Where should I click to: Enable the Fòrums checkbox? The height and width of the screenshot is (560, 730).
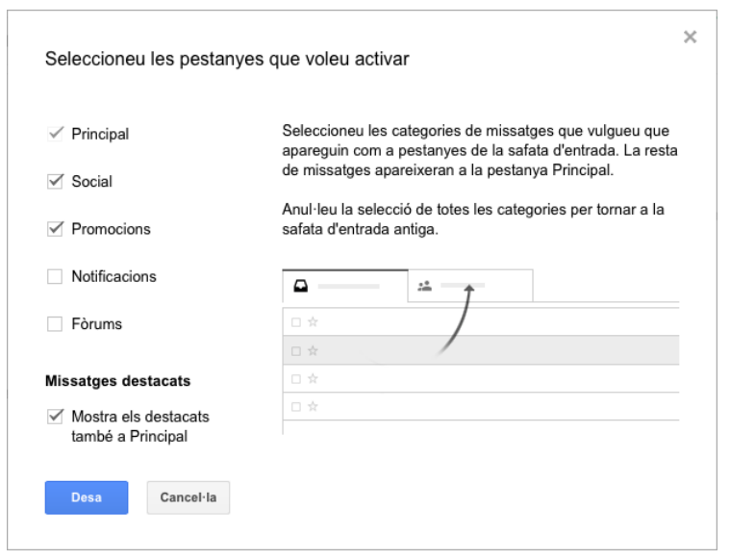55,324
